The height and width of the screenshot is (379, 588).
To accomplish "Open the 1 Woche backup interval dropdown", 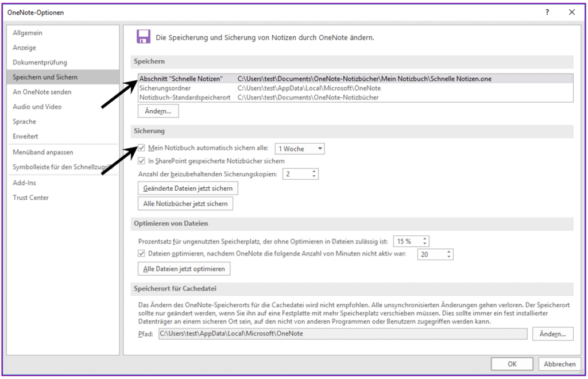I will point(300,149).
